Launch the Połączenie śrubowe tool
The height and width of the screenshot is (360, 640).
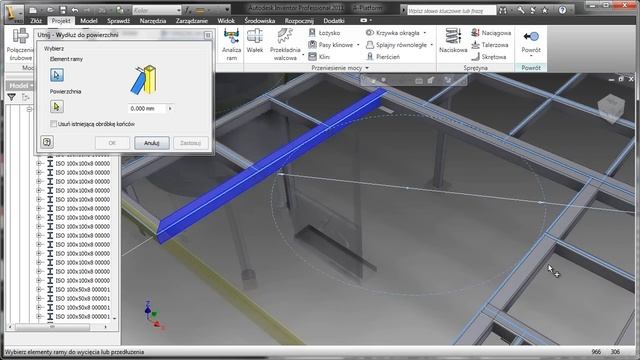click(20, 45)
